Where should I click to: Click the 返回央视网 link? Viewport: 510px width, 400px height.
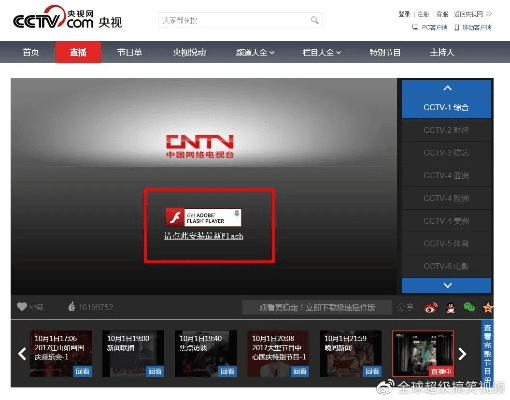click(472, 14)
